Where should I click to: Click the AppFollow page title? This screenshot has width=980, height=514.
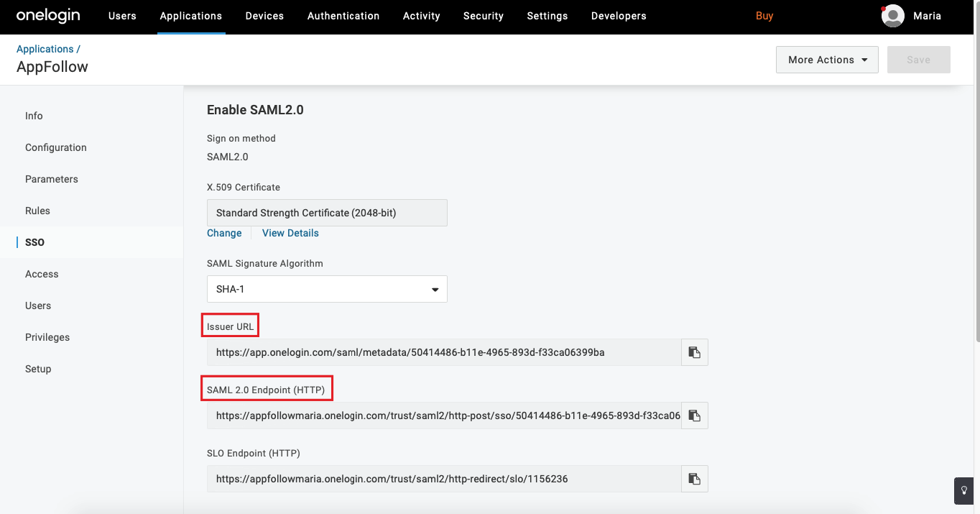(x=52, y=67)
